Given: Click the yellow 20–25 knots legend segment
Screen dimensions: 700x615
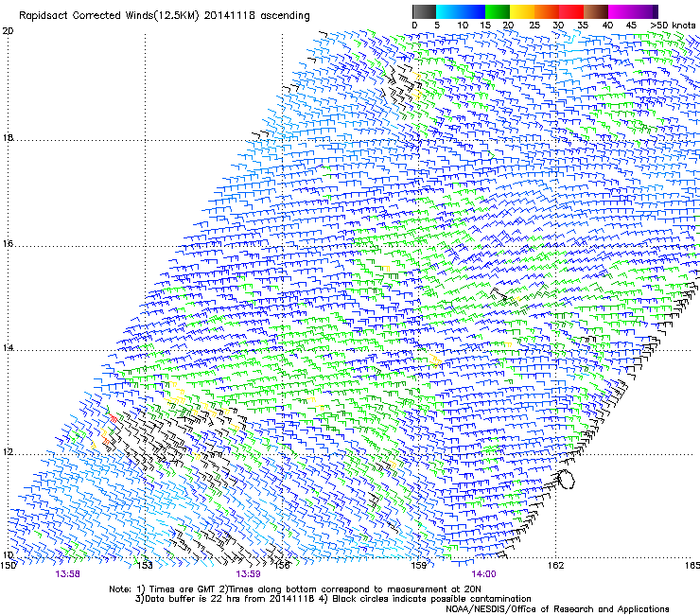Looking at the screenshot, I should [522, 11].
